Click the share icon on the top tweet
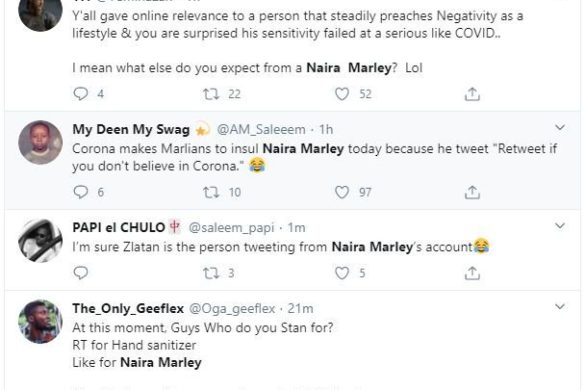 [x=472, y=94]
